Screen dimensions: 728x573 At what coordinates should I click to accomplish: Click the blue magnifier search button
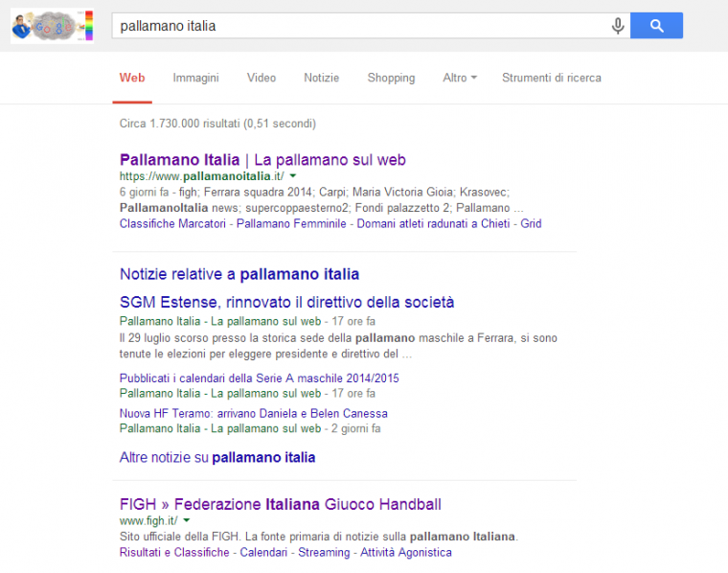(656, 26)
